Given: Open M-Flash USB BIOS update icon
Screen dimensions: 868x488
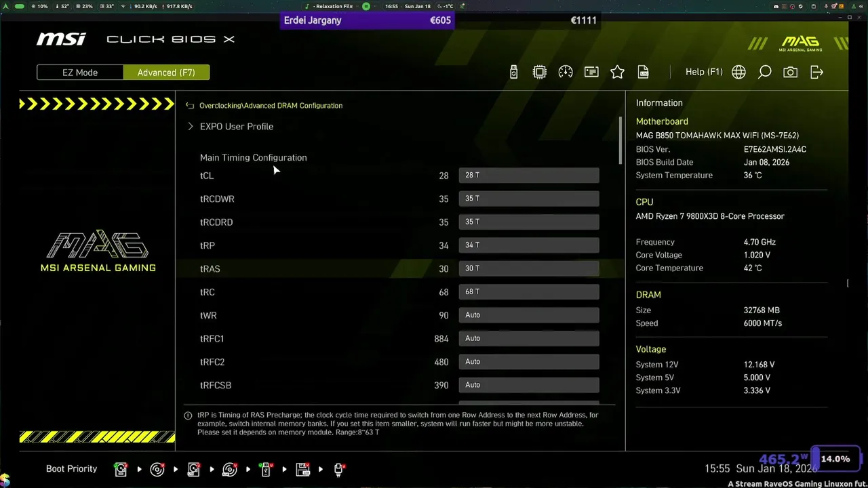Looking at the screenshot, I should (x=513, y=72).
